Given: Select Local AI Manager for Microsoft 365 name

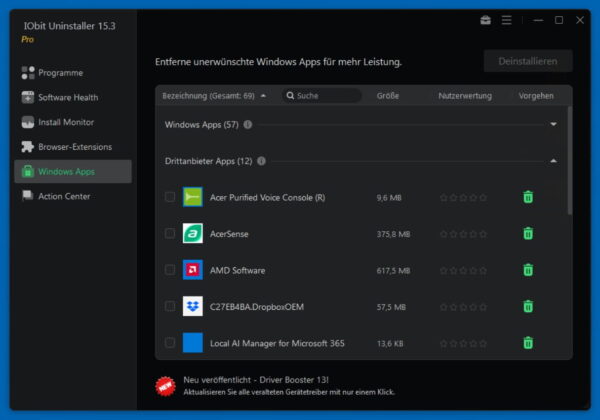Looking at the screenshot, I should pos(277,343).
